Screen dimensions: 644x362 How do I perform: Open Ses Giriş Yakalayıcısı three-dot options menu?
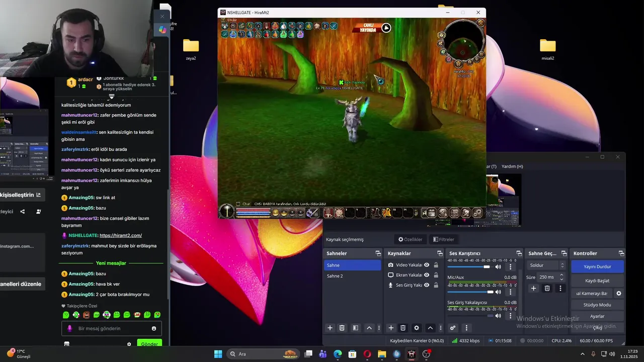(x=510, y=316)
